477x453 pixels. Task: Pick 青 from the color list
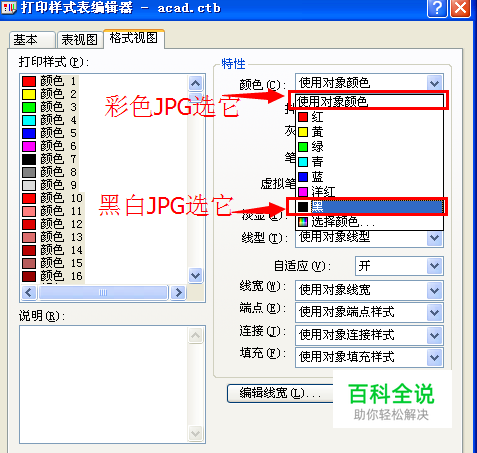coord(369,162)
